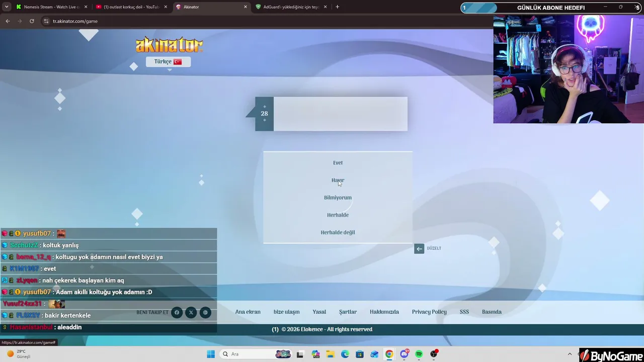Click the streamer webcam overlay
The width and height of the screenshot is (644, 362).
click(569, 69)
